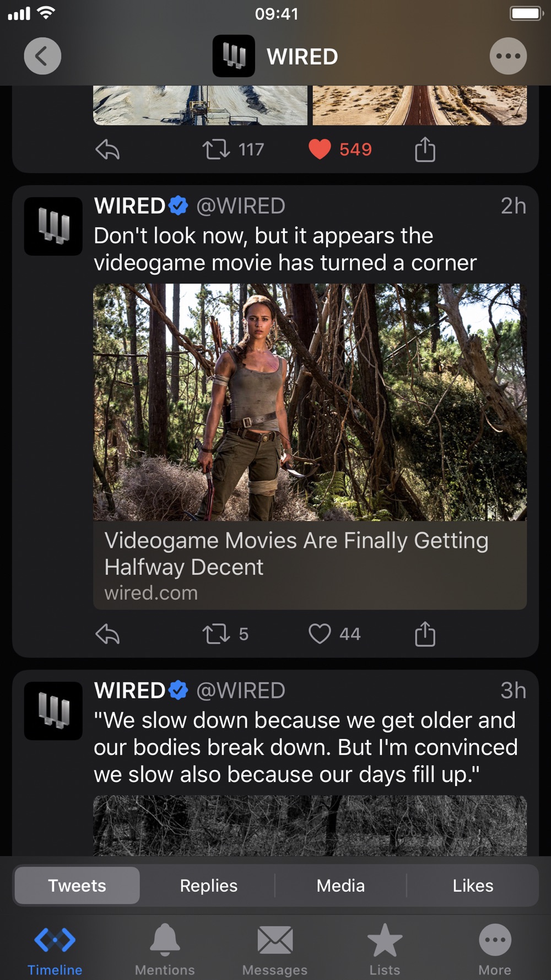
Task: Go to Lists via the star icon
Action: [385, 950]
